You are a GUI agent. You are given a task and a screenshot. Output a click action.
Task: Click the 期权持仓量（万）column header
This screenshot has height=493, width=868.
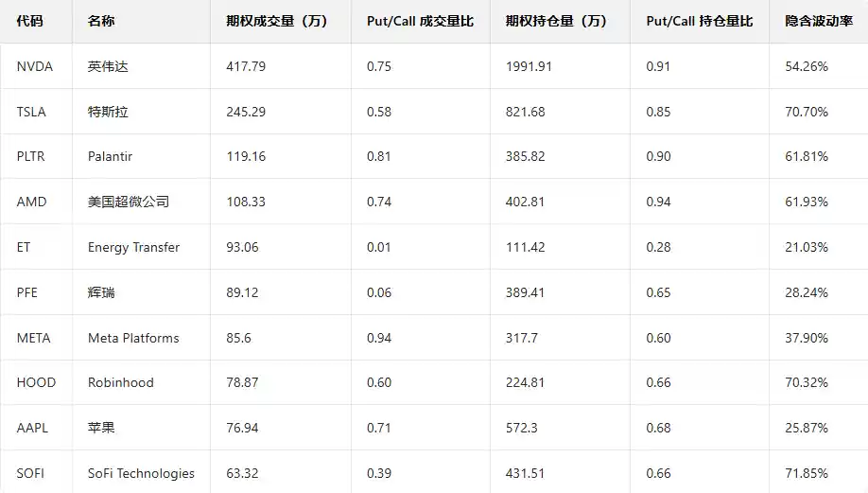[x=556, y=21]
